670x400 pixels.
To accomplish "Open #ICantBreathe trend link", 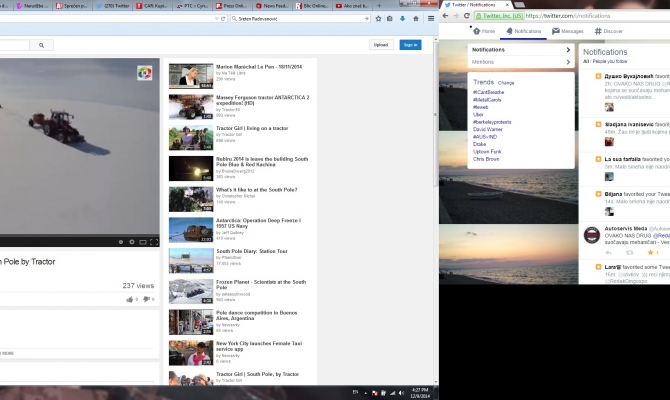I will pyautogui.click(x=489, y=91).
